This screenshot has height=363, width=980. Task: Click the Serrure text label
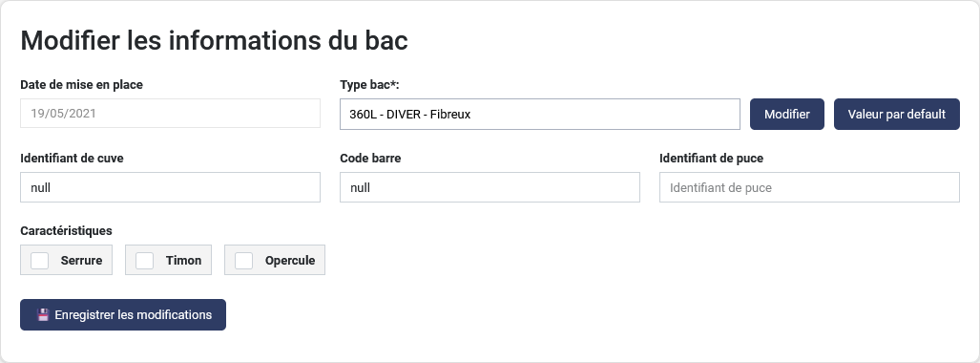pos(81,261)
